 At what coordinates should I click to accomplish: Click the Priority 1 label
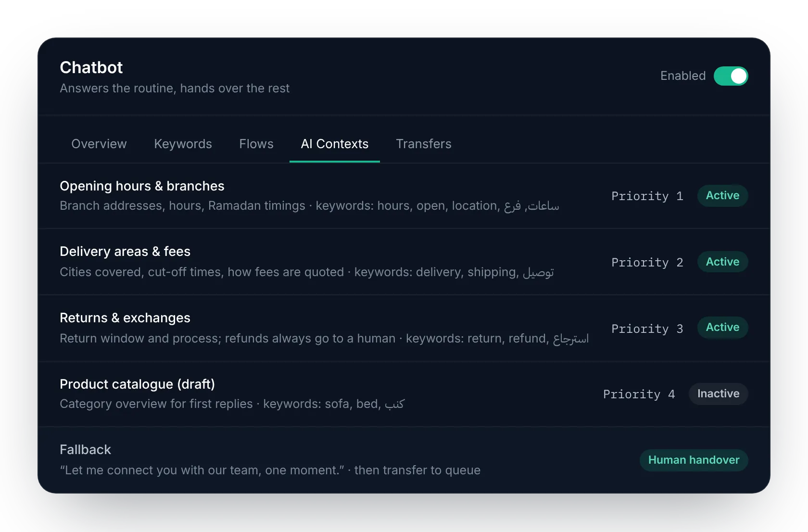coord(647,196)
